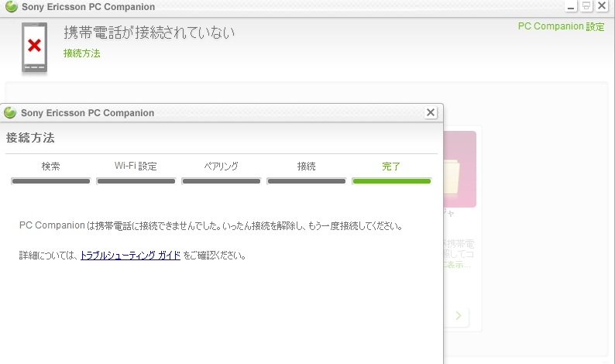Open PC Companion 設定 settings link
Screen dimensions: 615x364
(561, 26)
